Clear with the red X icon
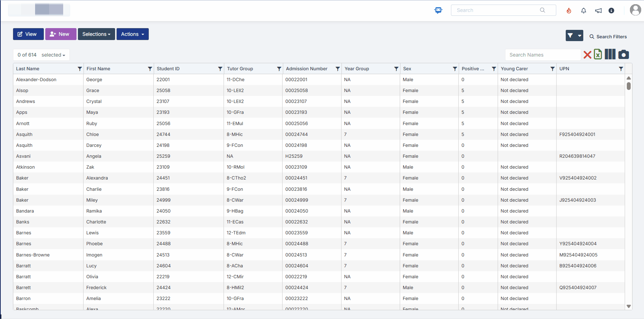 [x=587, y=54]
